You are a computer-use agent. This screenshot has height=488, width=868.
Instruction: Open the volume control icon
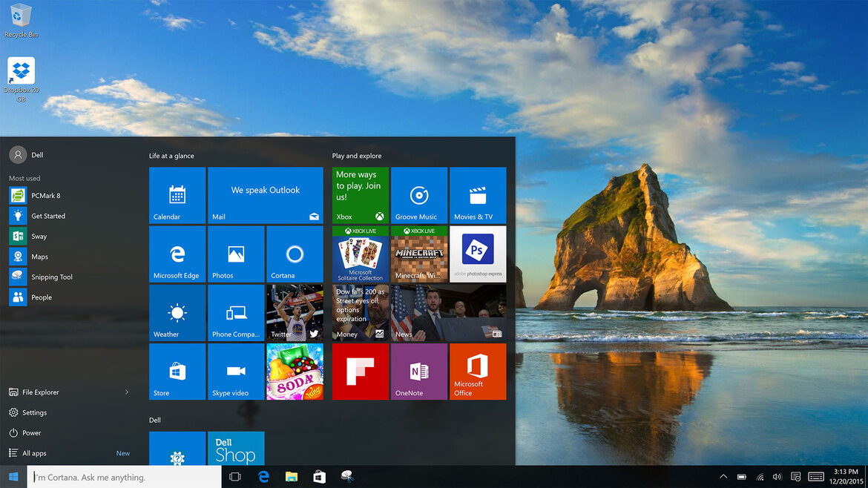[777, 477]
